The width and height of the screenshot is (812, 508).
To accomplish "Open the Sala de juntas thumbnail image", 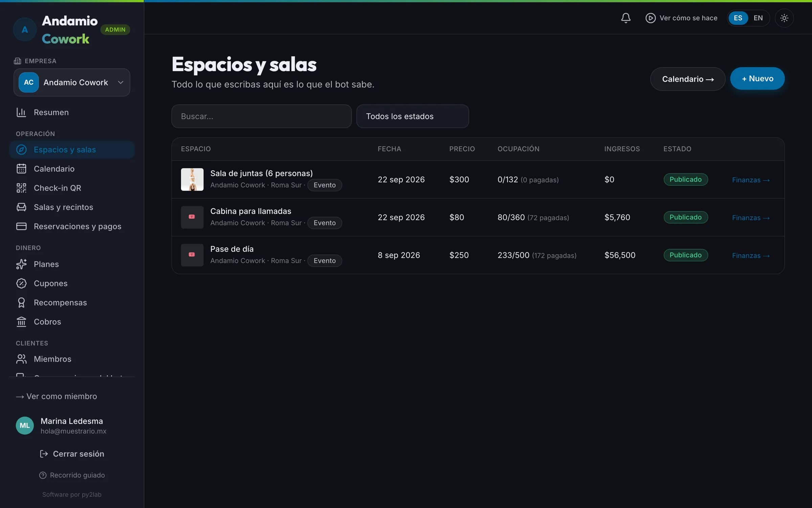I will coord(192,179).
